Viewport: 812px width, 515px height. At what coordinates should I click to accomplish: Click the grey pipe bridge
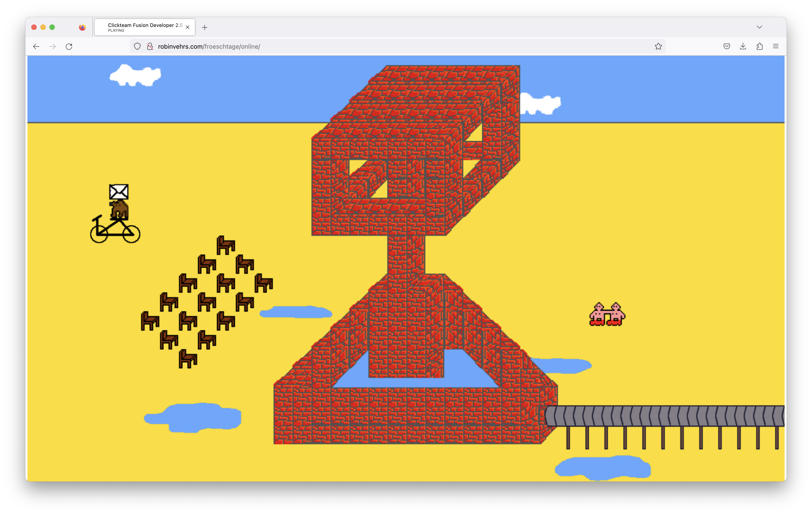click(x=665, y=416)
